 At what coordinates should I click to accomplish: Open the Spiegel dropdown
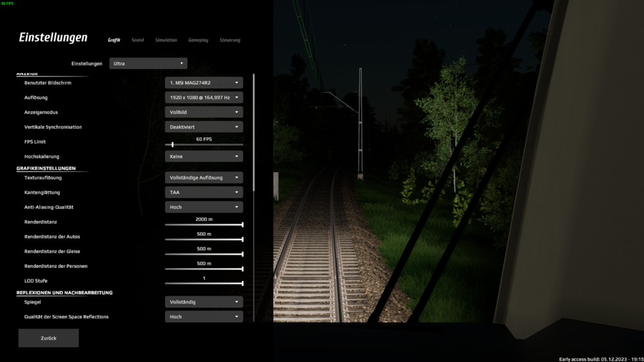point(204,301)
